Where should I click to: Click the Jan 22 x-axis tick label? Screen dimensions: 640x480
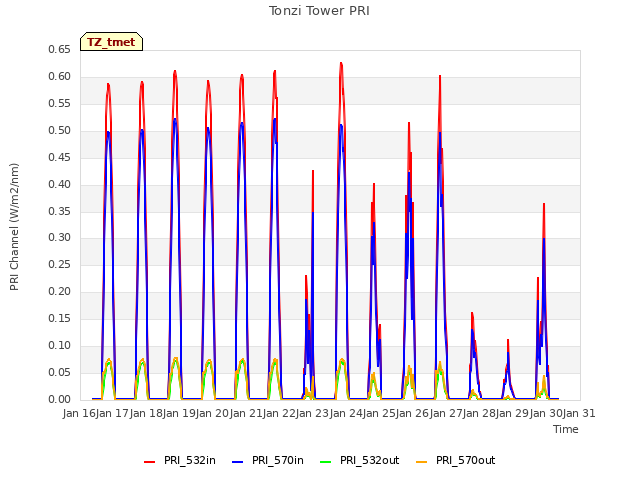coord(279,413)
